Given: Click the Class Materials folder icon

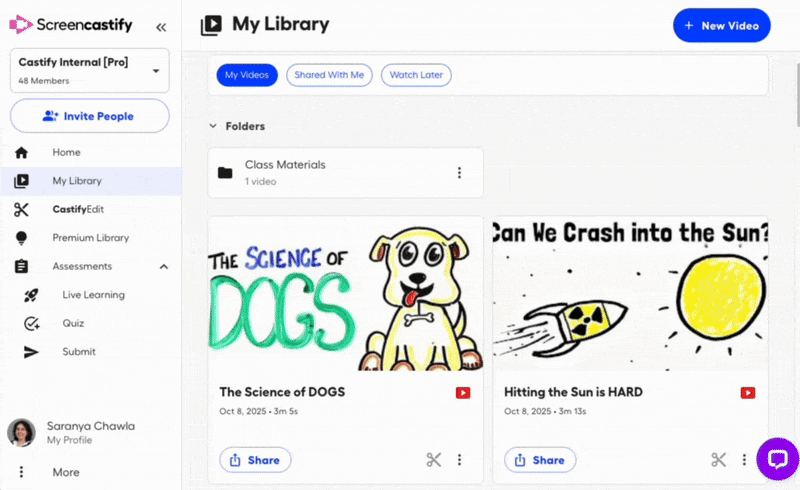Looking at the screenshot, I should pyautogui.click(x=225, y=173).
